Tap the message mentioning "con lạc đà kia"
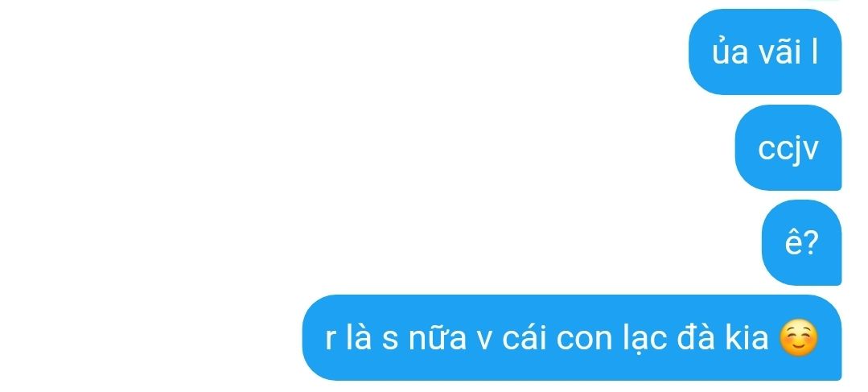868x392 pixels. 572,338
